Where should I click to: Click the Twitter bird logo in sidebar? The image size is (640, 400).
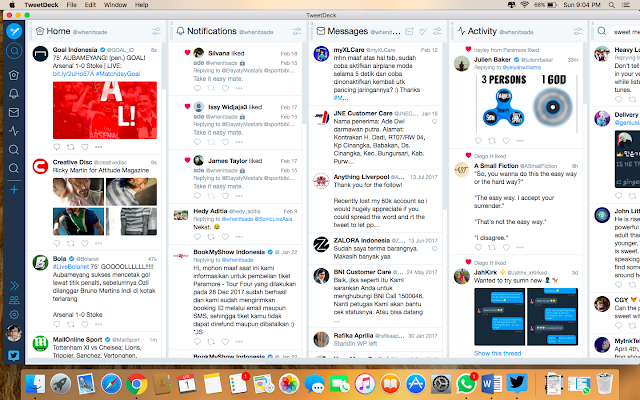point(14,356)
